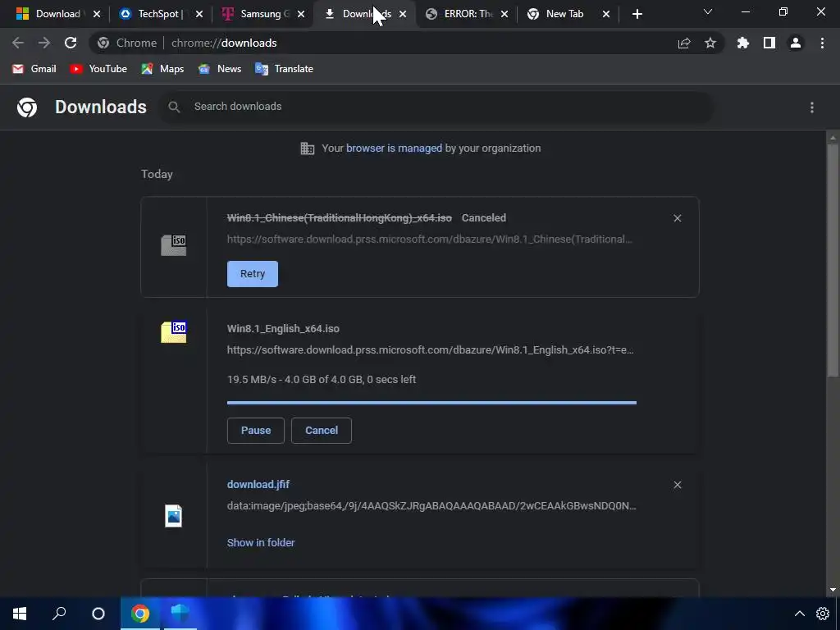This screenshot has width=840, height=630.
Task: Open Chrome's three-dot main menu
Action: coord(822,43)
